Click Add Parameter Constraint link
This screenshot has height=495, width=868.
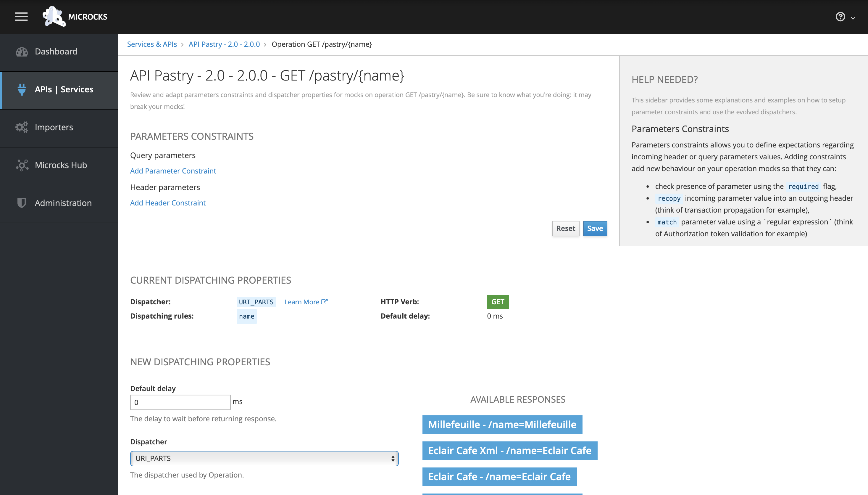173,171
